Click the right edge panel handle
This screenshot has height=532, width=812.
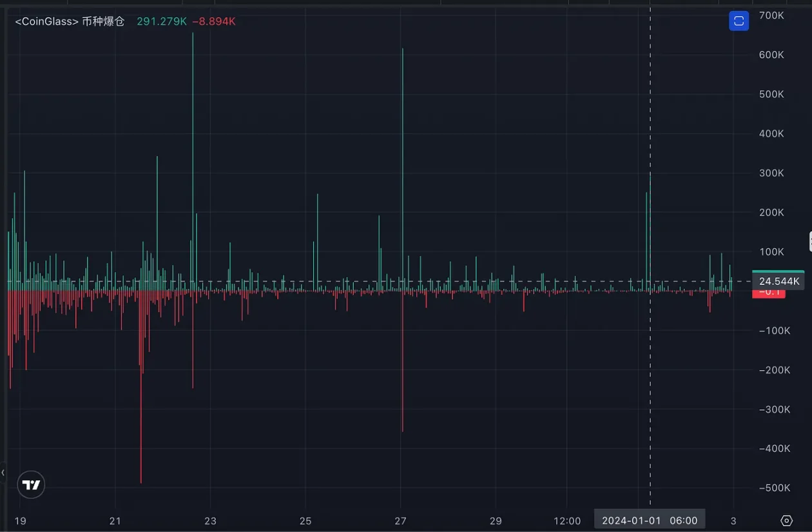pos(809,241)
